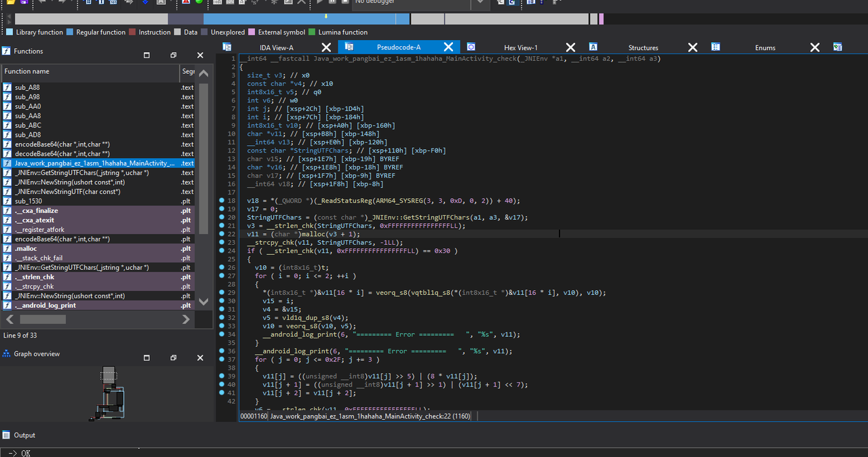This screenshot has height=457, width=868.
Task: Click the blue down-arrow toolbar icon
Action: click(x=146, y=2)
